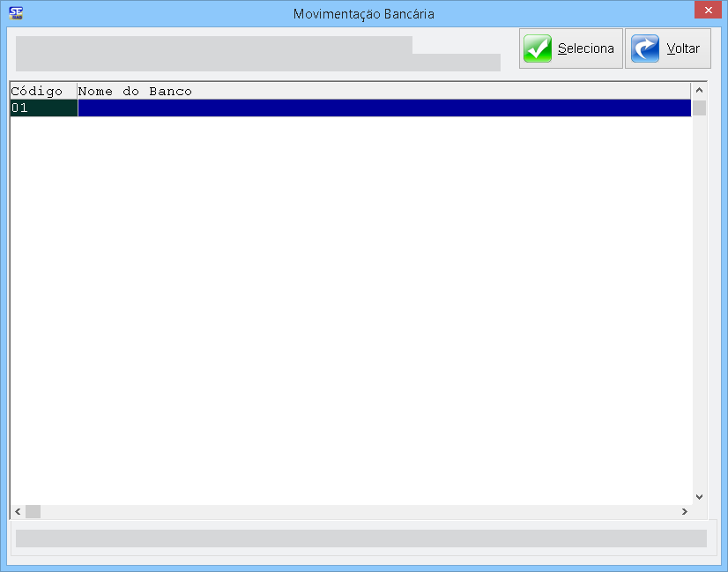
Task: Click the highlighted bank name cell of row 01
Action: click(383, 108)
